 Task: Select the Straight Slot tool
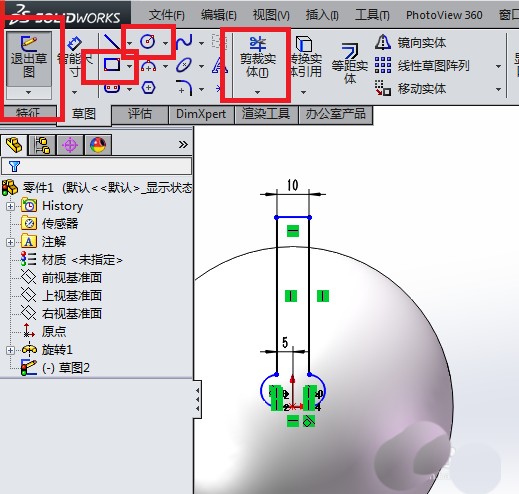coord(112,89)
